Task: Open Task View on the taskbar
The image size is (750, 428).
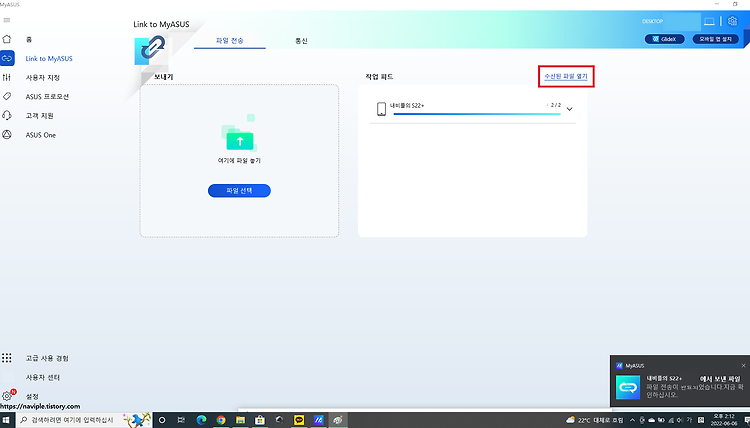Action: tap(181, 420)
